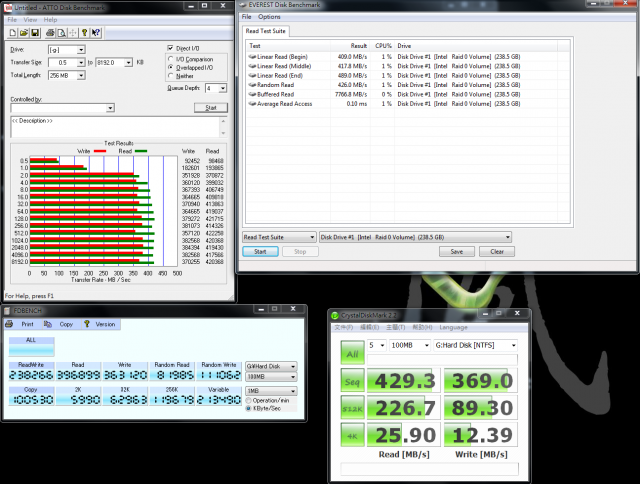Click the ATTO Description text box

pos(115,127)
